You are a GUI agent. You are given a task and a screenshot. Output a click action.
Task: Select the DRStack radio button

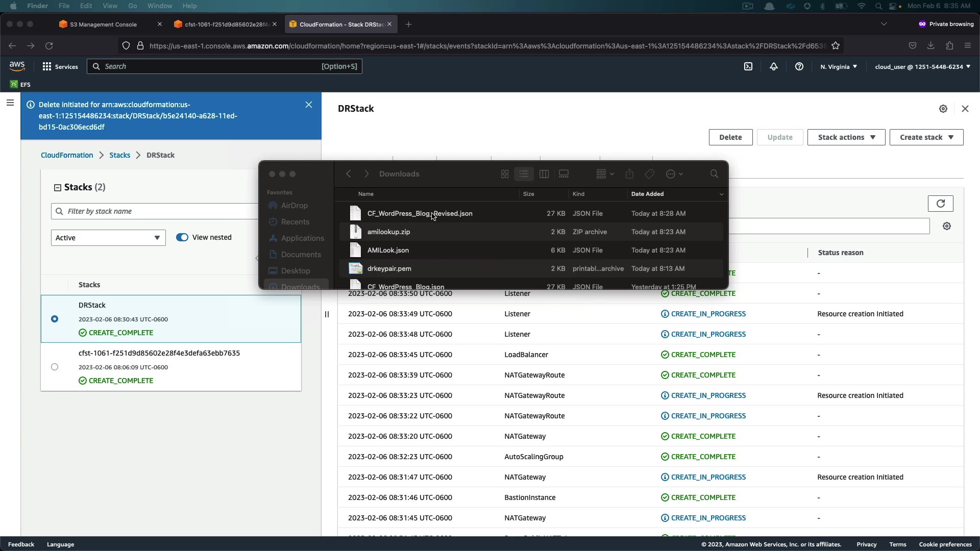[x=55, y=319]
